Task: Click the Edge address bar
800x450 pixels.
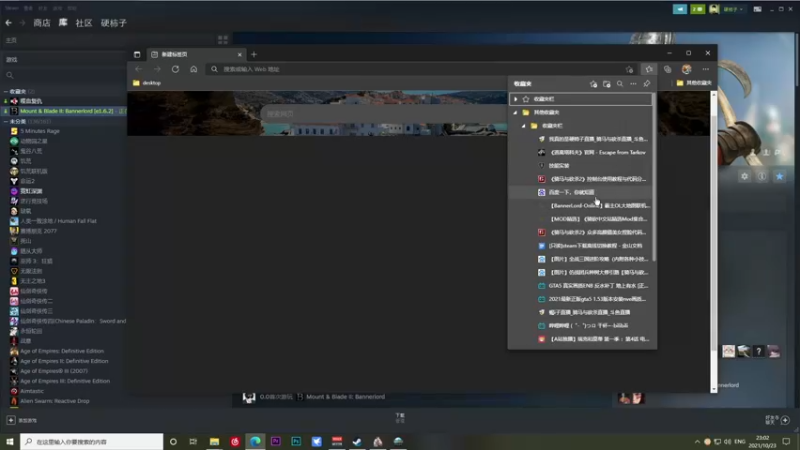Action: (423, 69)
